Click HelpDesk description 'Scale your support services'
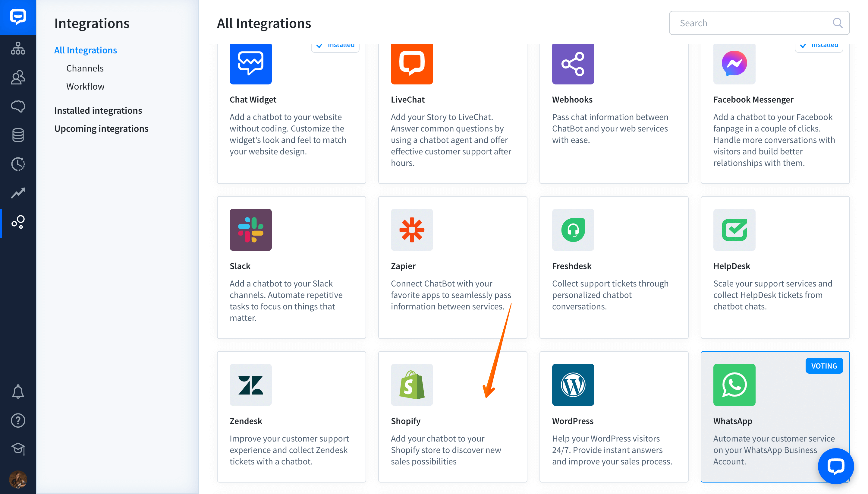868x494 pixels. [x=765, y=283]
